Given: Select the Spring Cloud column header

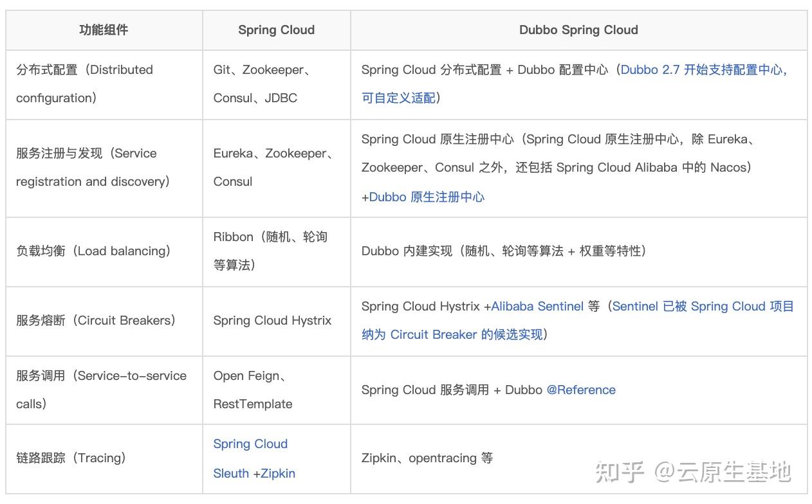Looking at the screenshot, I should [x=276, y=30].
